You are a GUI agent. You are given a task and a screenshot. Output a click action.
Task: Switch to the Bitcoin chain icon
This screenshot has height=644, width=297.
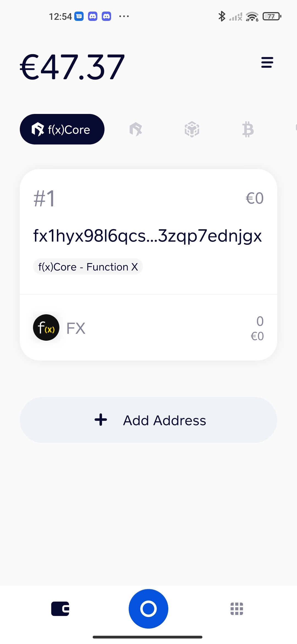pyautogui.click(x=248, y=129)
